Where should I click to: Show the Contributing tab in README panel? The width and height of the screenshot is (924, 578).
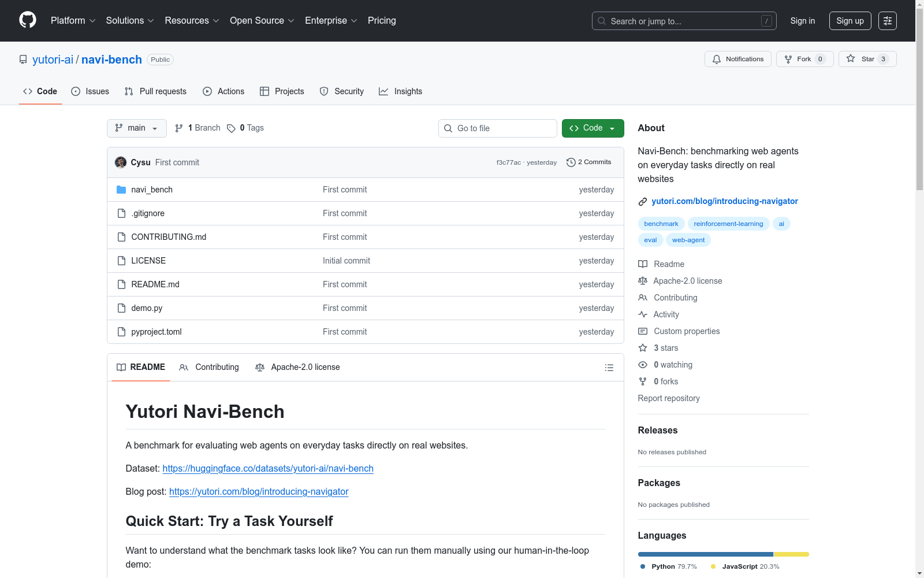click(x=209, y=368)
